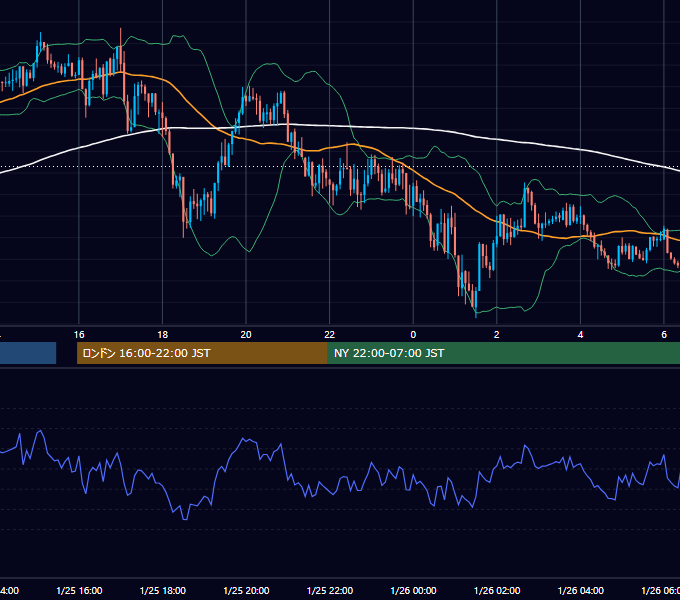The image size is (680, 600).
Task: Select the ロンドン 16:00-22:00 JST session bar
Action: pos(202,353)
